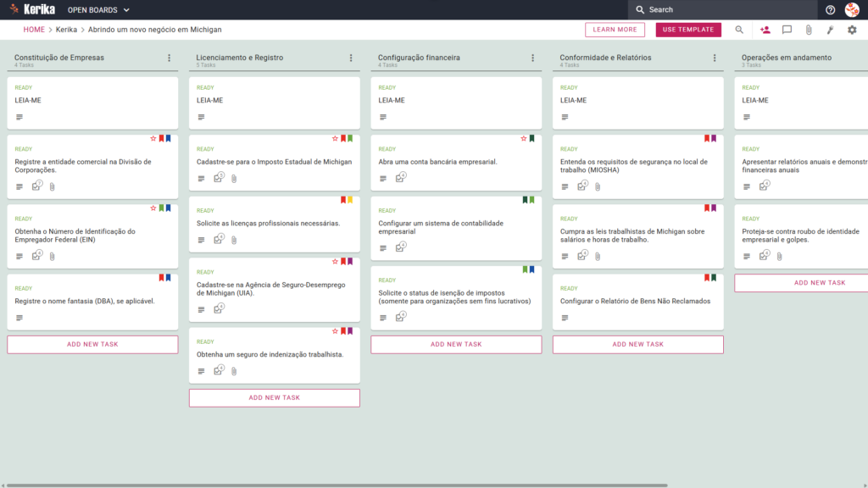
Task: Open the Constituição de Empresas column options menu
Action: [x=170, y=58]
